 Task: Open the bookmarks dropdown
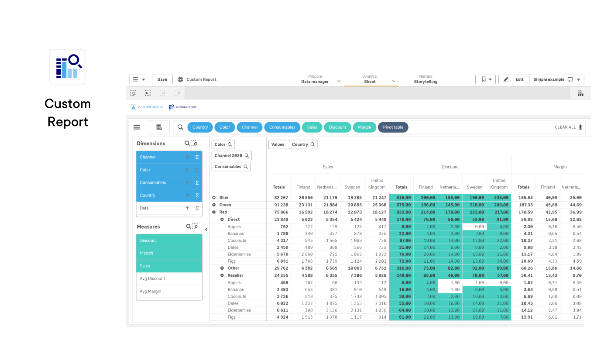point(485,79)
